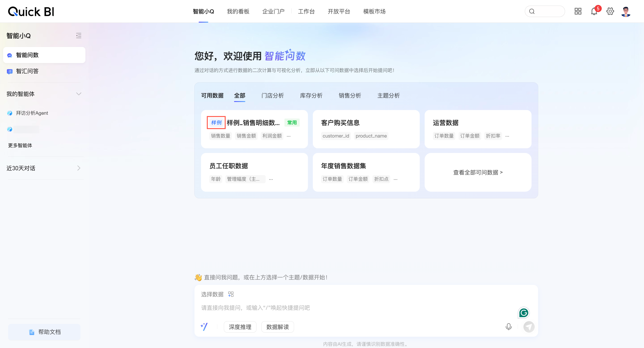Select the 库存分析 data tab

pos(311,95)
